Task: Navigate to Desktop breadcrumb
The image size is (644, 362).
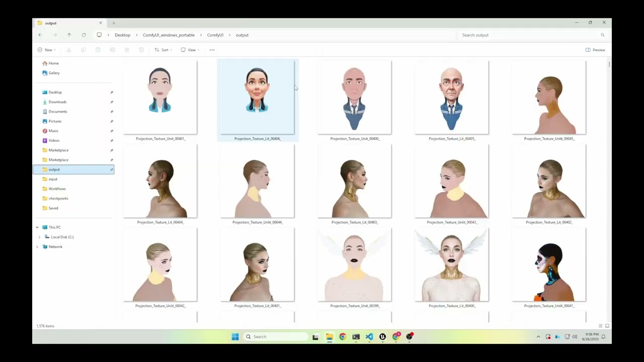Action: point(122,35)
